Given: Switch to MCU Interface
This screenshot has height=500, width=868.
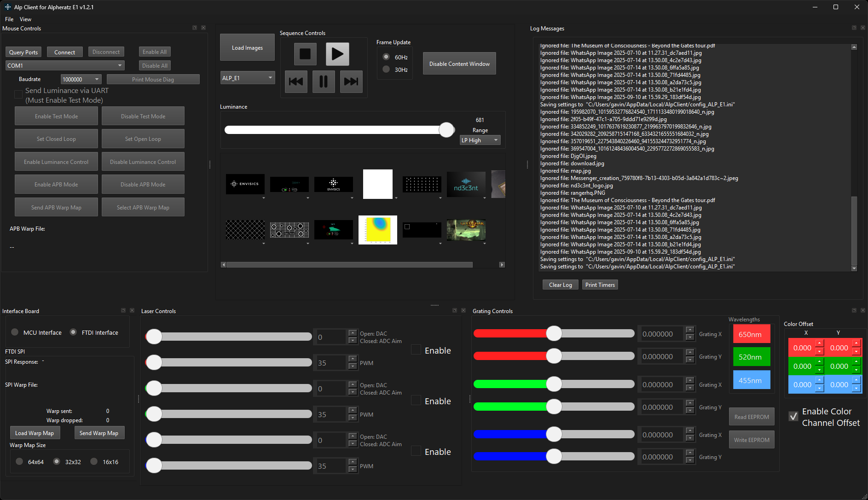Looking at the screenshot, I should pyautogui.click(x=15, y=332).
